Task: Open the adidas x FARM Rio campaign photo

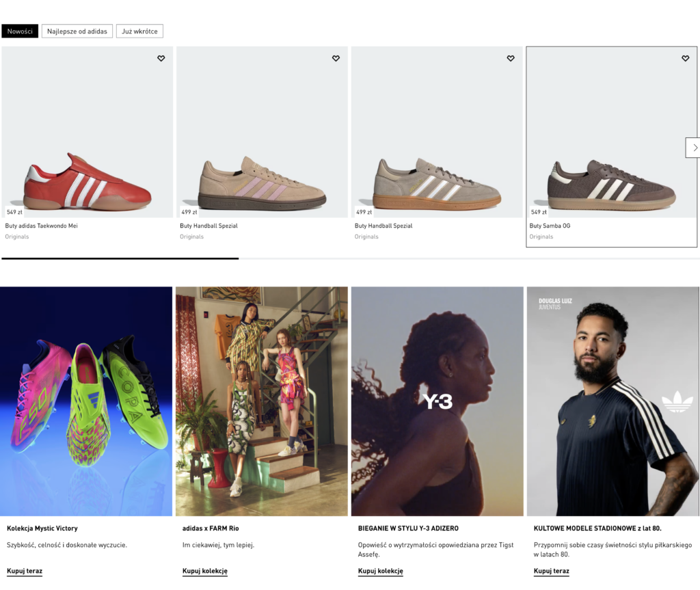Action: coord(262,401)
